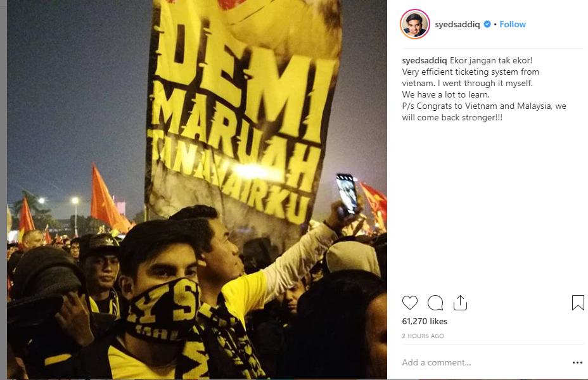Screen dimensions: 588x380
Task: Share the post using the share icon
Action: (460, 303)
